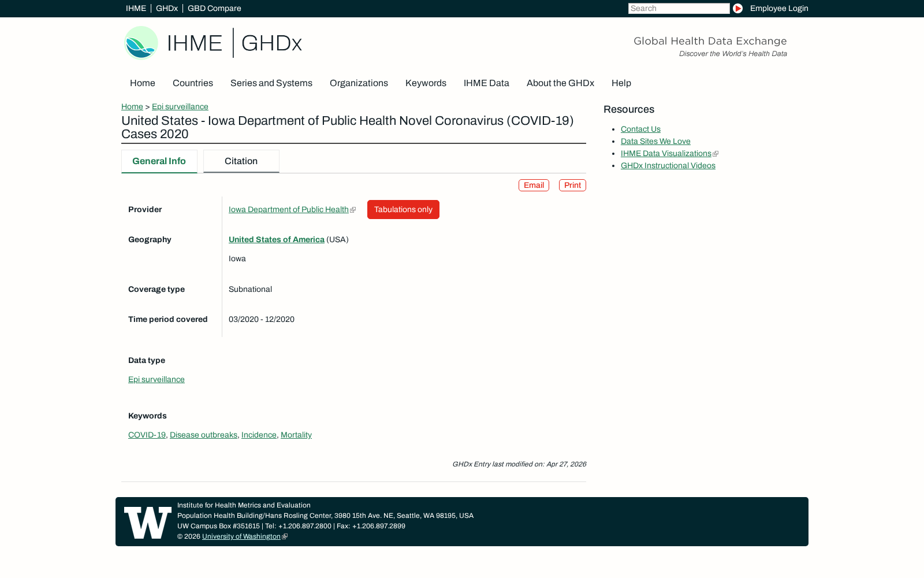Open the COVID-19 keyword link
Viewport: 924px width, 578px height.
tap(147, 435)
